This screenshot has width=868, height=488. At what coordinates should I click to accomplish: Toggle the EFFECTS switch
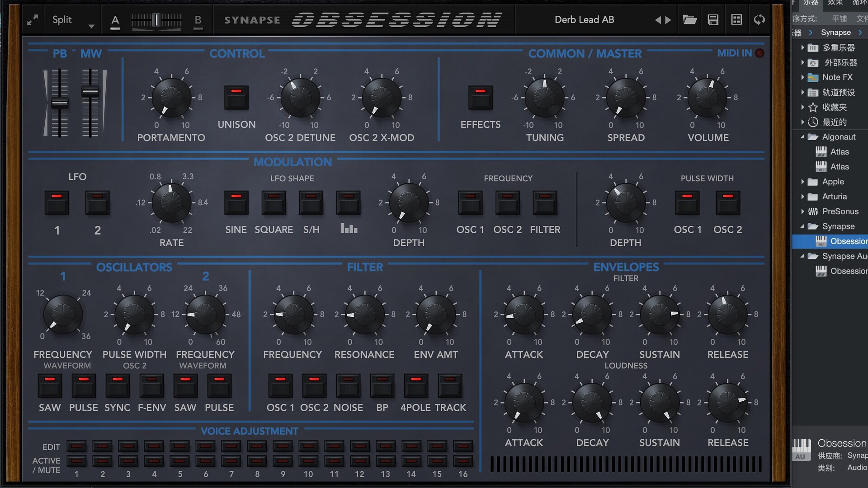pyautogui.click(x=480, y=97)
